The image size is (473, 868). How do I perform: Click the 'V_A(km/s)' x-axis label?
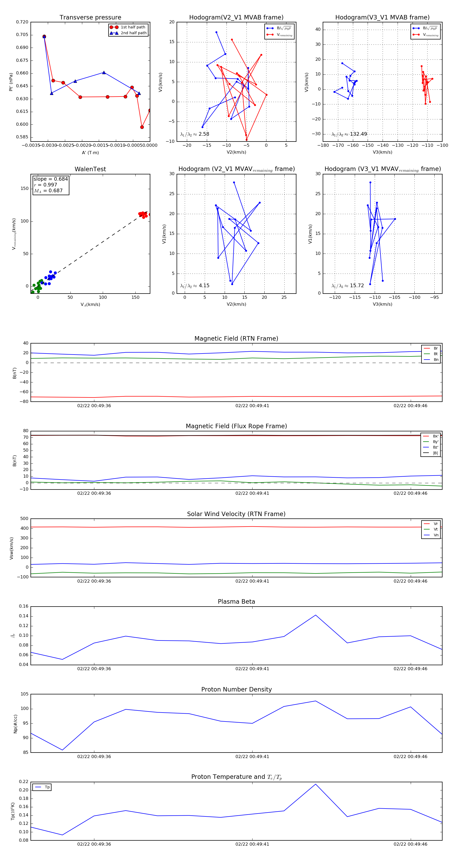90,305
